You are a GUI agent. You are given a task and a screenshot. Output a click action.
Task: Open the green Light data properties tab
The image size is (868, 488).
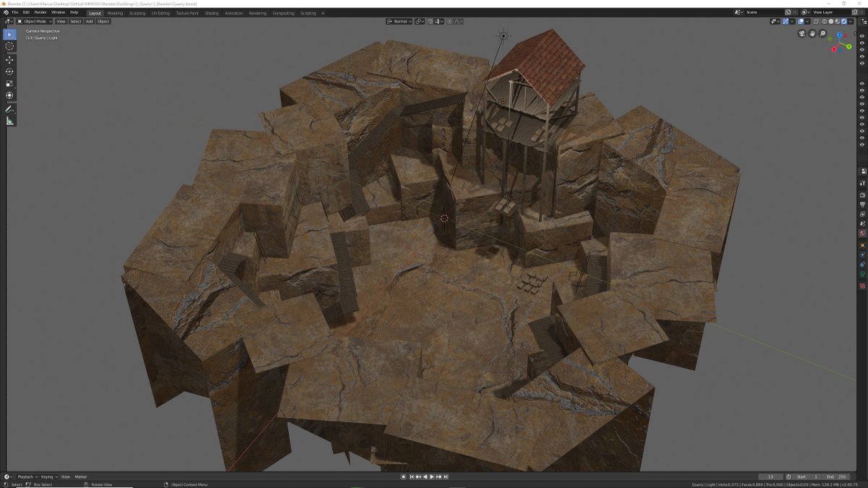[863, 275]
